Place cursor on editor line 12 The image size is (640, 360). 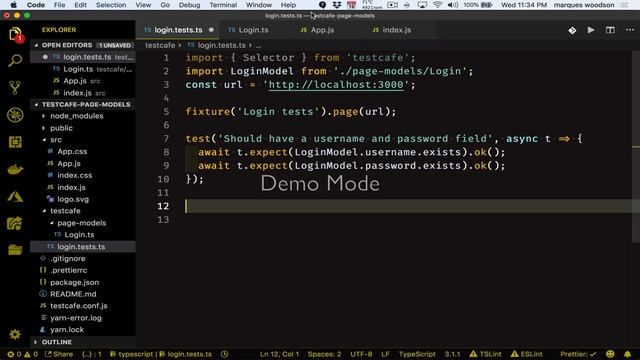pos(408,206)
